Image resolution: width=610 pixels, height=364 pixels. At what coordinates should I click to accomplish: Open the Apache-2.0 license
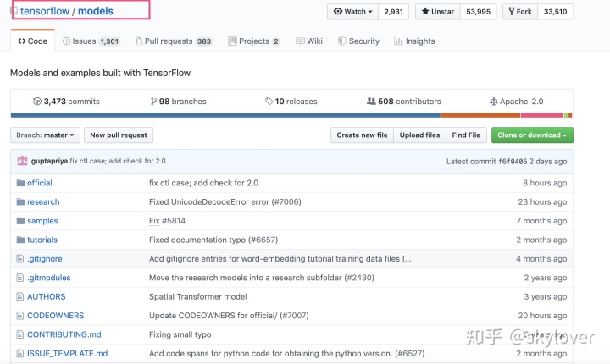coord(516,102)
